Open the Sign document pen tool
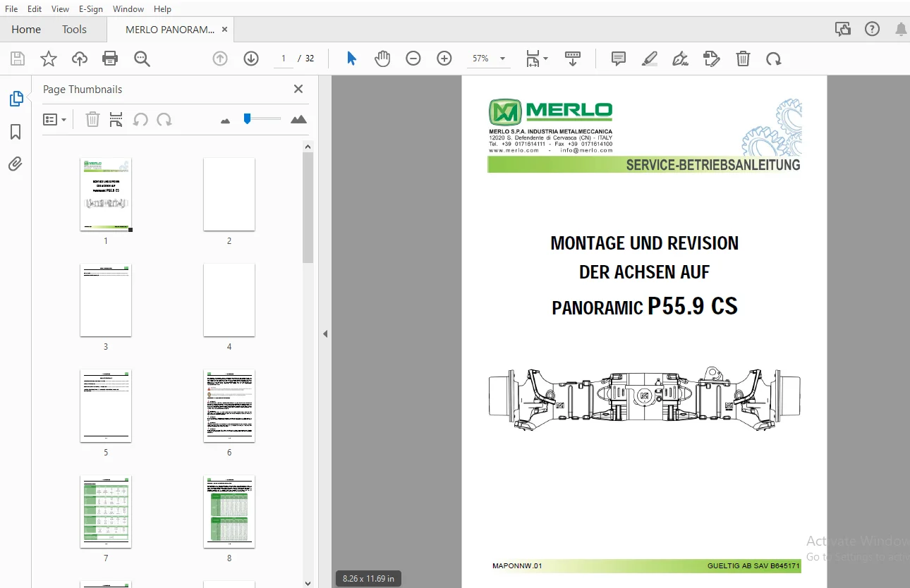 pos(681,59)
